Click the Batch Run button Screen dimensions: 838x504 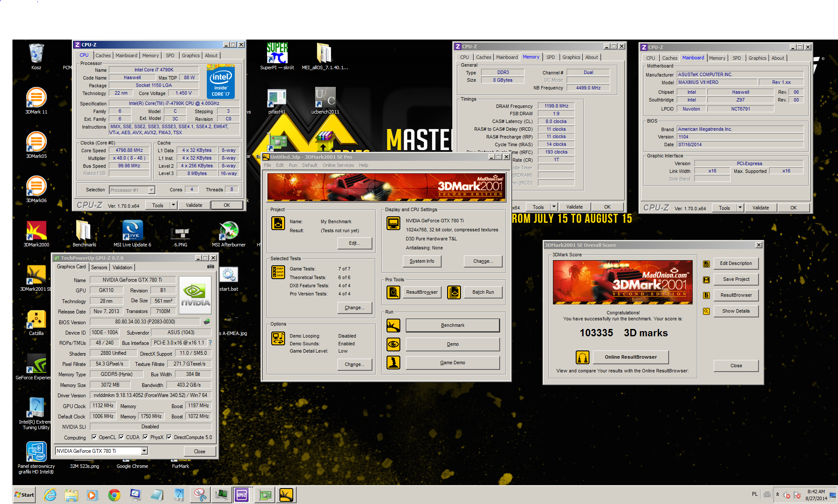pos(483,292)
